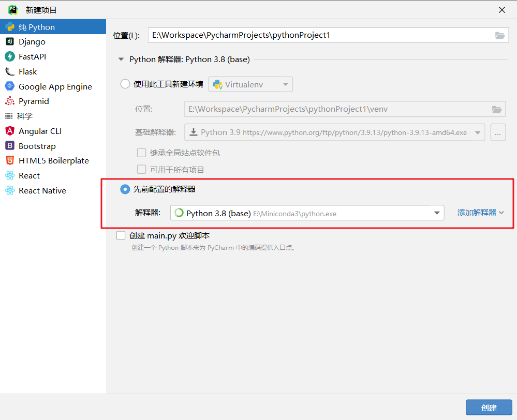Viewport: 517px width, 420px height.
Task: Click the 解释器: label text
Action: click(147, 212)
